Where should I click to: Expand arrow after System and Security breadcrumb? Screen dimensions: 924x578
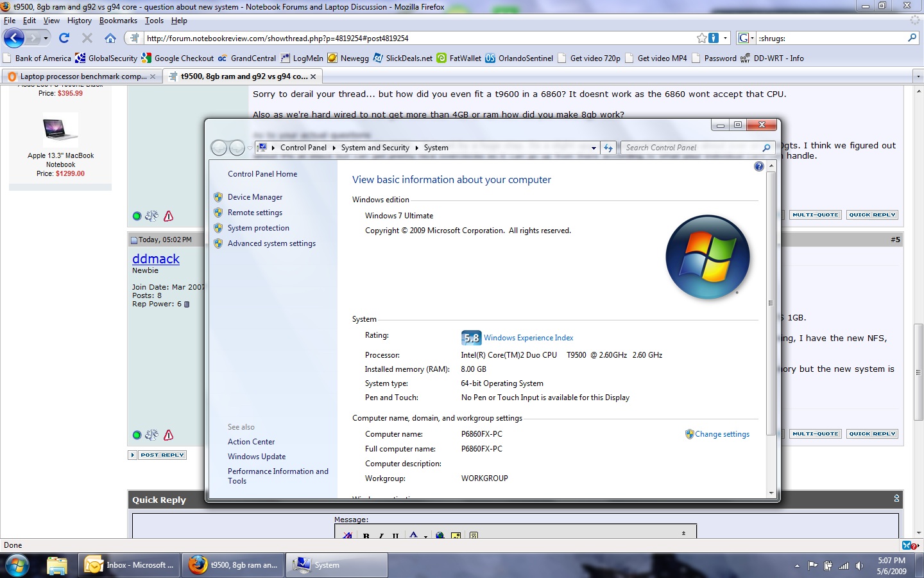[x=416, y=148]
